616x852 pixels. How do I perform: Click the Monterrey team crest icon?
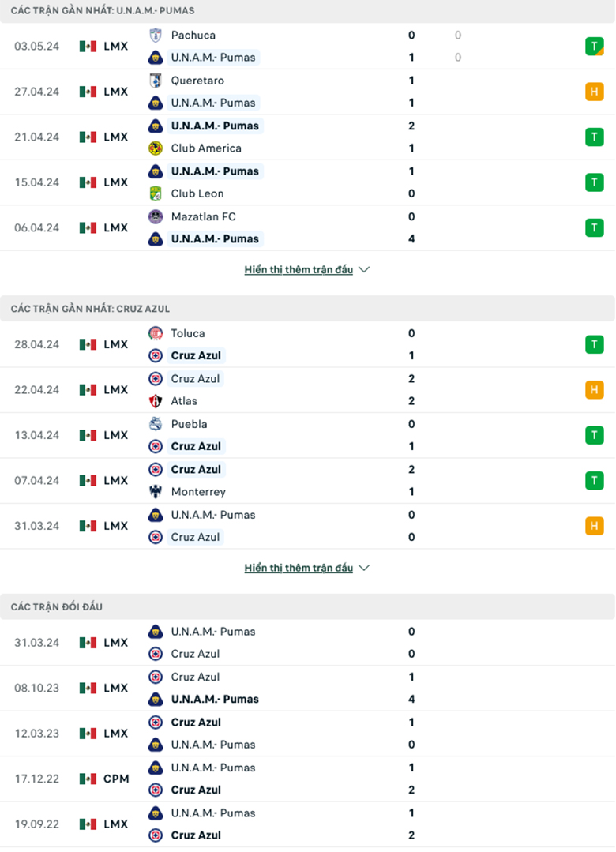(156, 492)
